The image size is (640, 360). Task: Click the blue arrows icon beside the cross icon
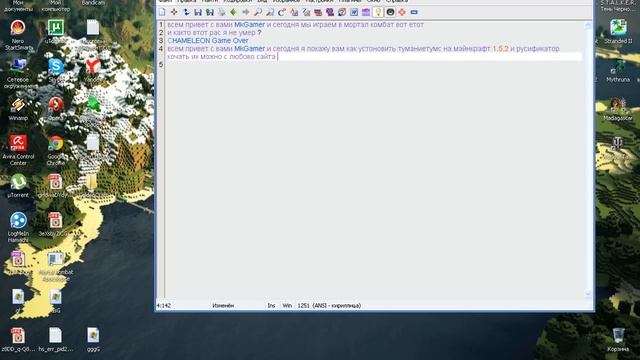click(x=186, y=12)
